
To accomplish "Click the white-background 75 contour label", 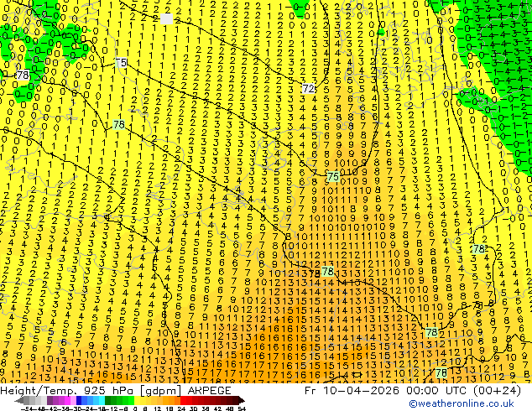I will pos(121,63).
